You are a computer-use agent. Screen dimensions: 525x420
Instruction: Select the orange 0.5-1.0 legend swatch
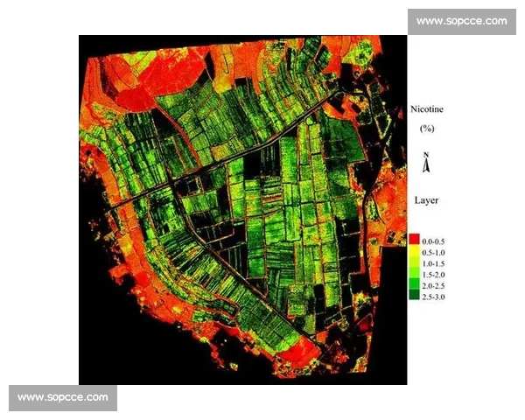coord(413,251)
